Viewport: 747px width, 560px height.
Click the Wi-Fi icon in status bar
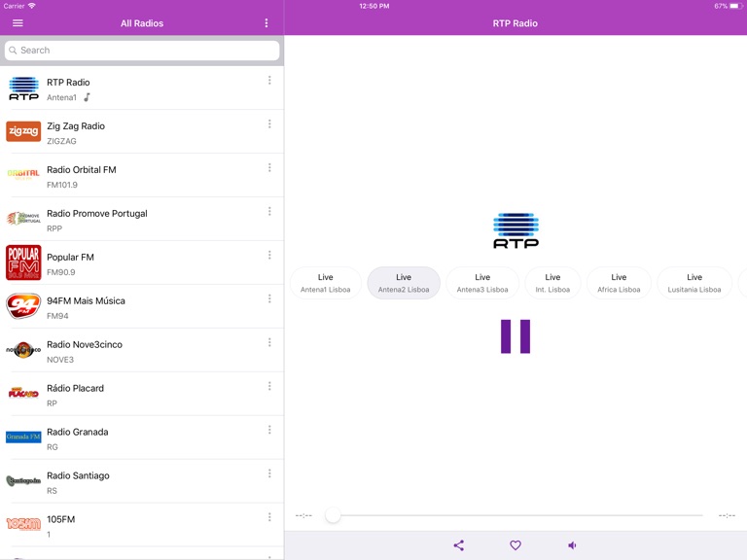(x=32, y=6)
